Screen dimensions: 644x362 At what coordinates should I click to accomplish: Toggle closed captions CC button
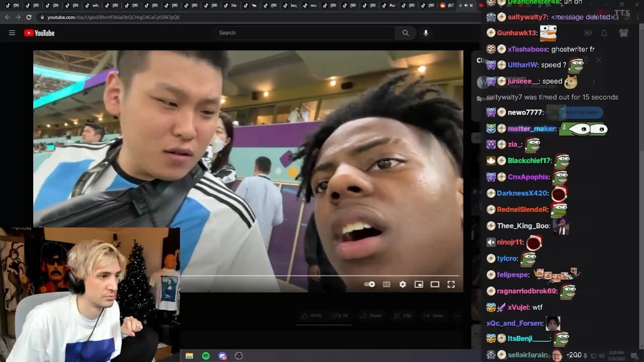coord(386,284)
